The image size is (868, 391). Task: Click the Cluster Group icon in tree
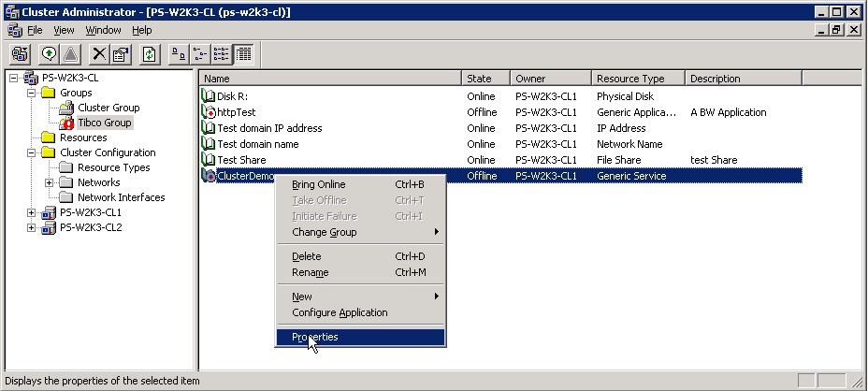pyautogui.click(x=66, y=108)
